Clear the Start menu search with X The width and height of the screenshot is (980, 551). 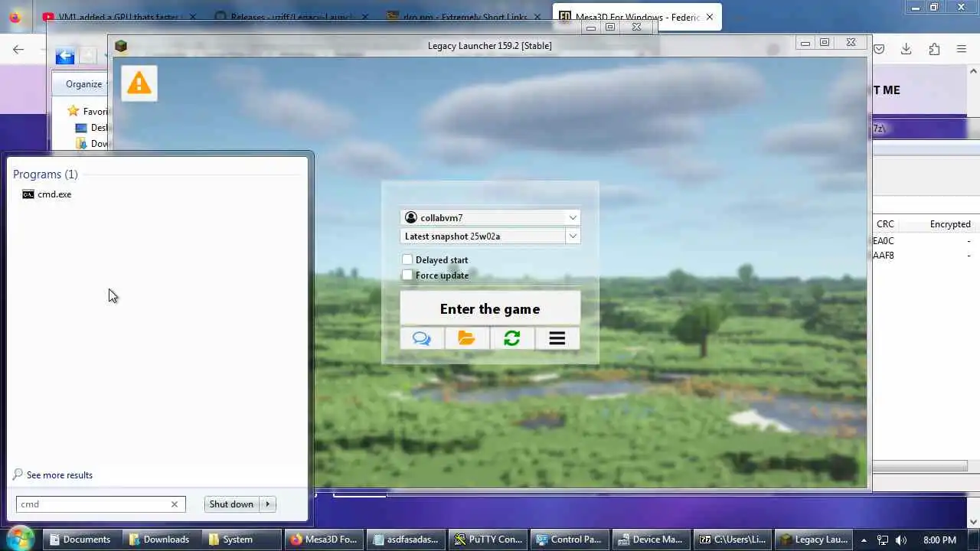click(x=175, y=504)
